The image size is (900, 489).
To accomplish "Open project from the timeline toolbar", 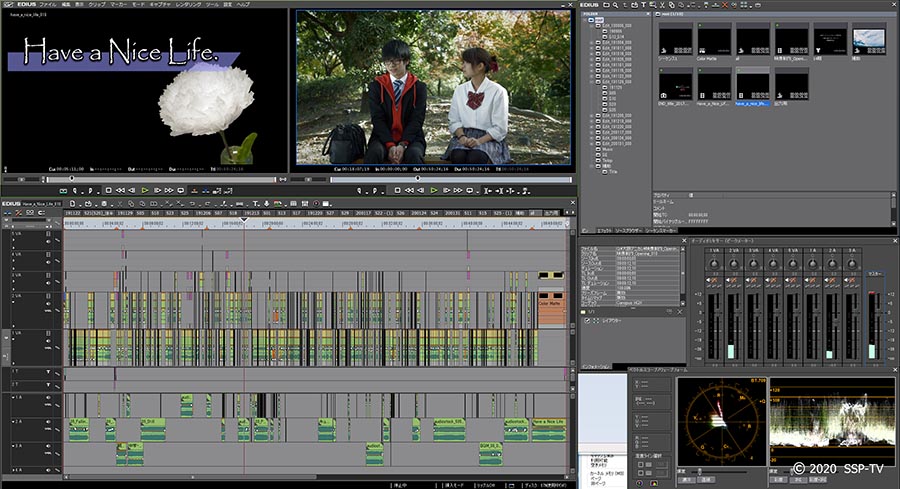I will click(x=88, y=204).
